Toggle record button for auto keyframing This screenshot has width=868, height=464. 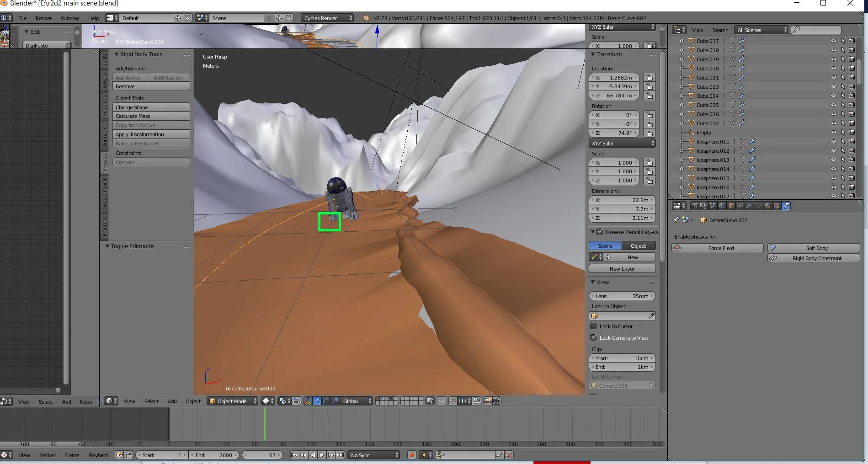411,455
